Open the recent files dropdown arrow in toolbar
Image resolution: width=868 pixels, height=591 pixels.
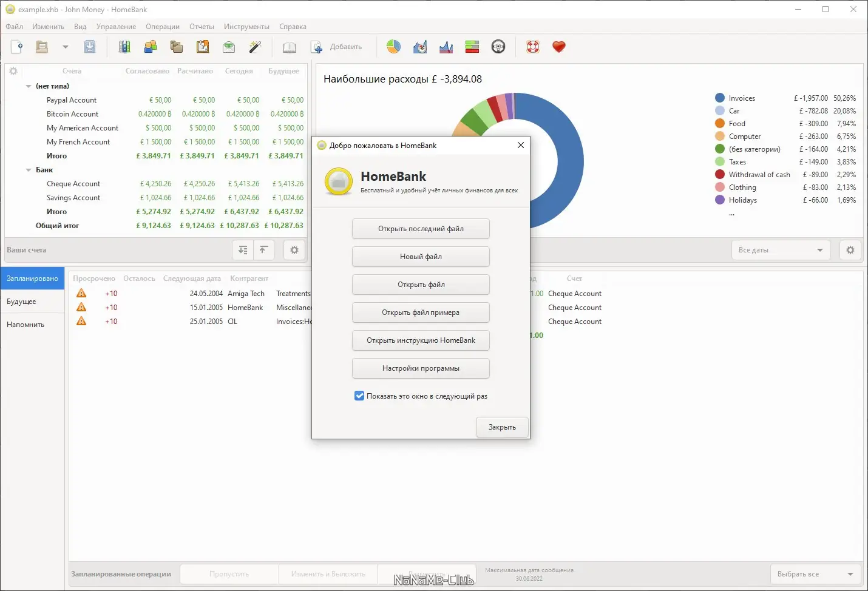coord(66,47)
